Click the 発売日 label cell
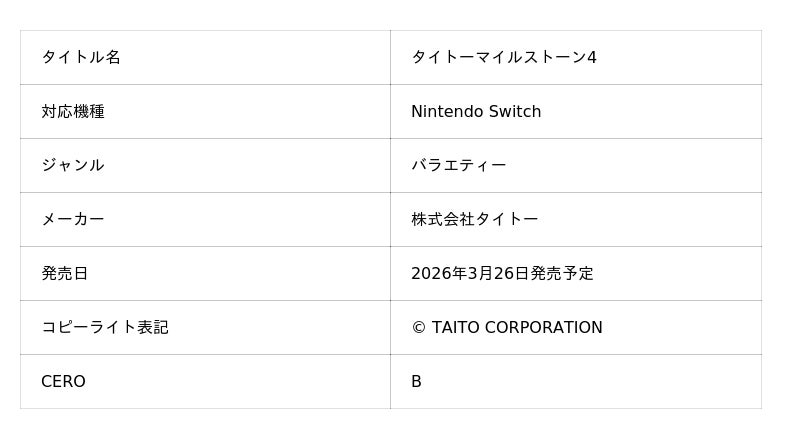 tap(65, 274)
